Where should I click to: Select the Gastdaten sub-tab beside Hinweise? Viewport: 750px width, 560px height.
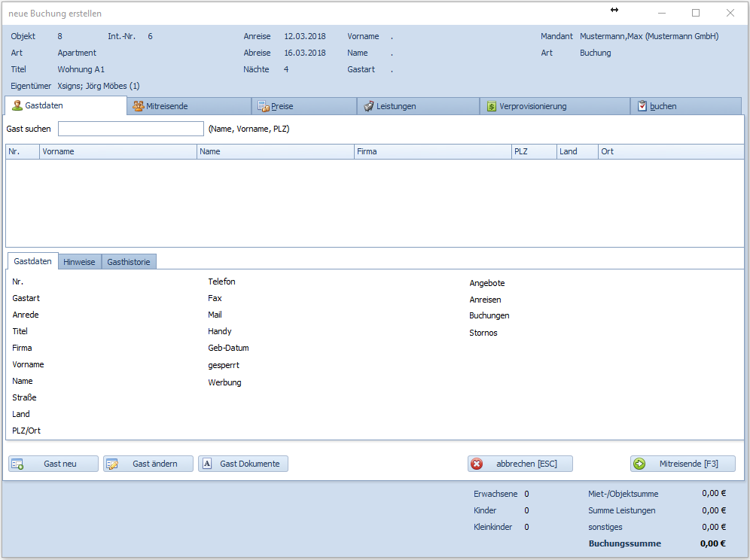pyautogui.click(x=32, y=261)
